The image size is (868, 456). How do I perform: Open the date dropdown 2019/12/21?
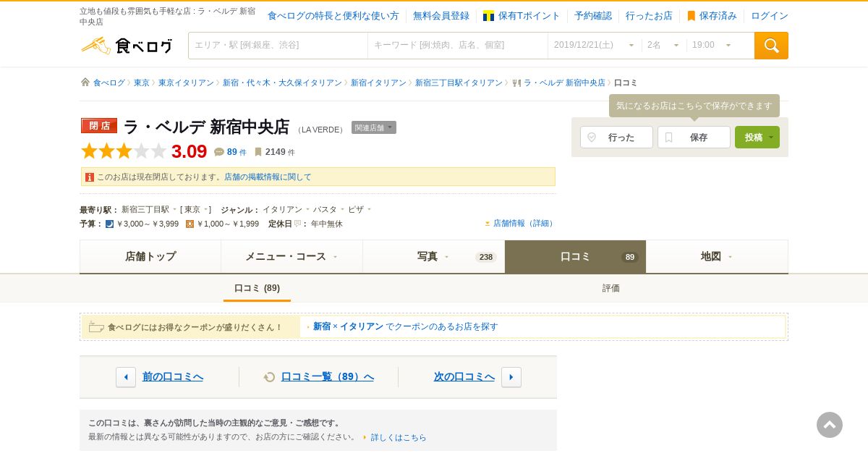[595, 45]
